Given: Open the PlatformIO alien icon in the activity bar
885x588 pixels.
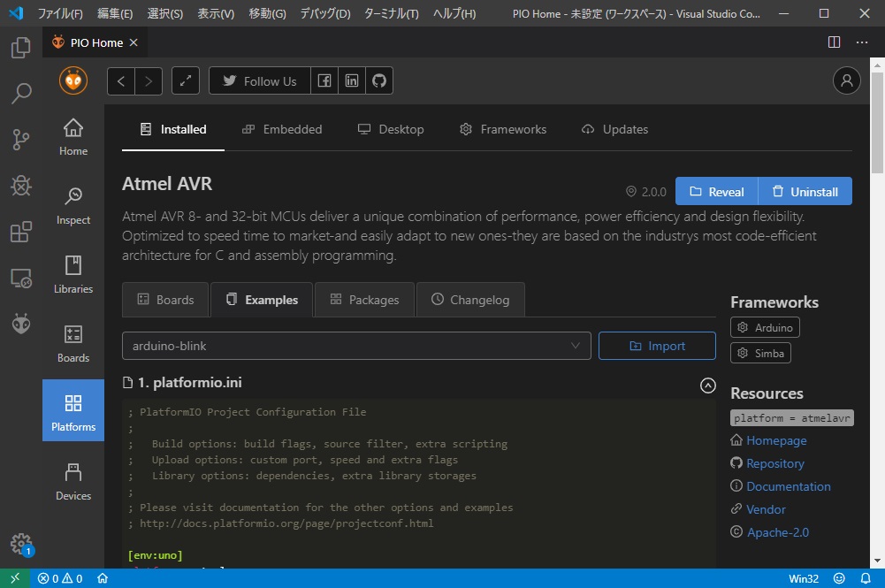Looking at the screenshot, I should [x=21, y=324].
